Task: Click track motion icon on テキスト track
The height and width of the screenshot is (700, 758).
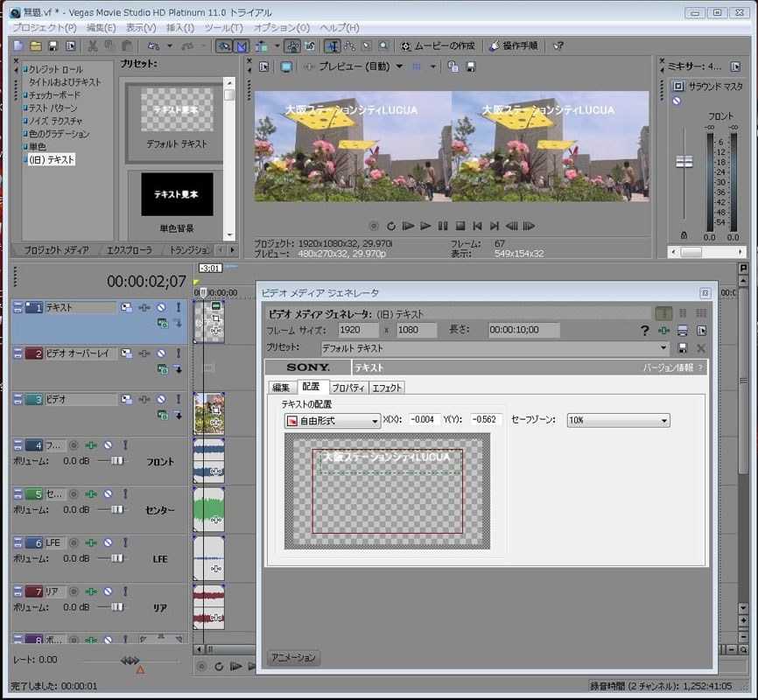Action: pyautogui.click(x=127, y=308)
